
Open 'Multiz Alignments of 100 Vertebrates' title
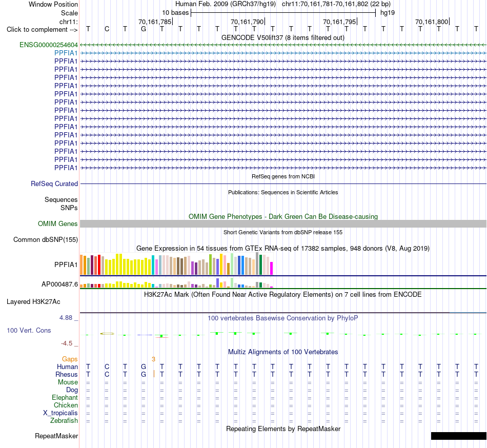click(x=283, y=352)
